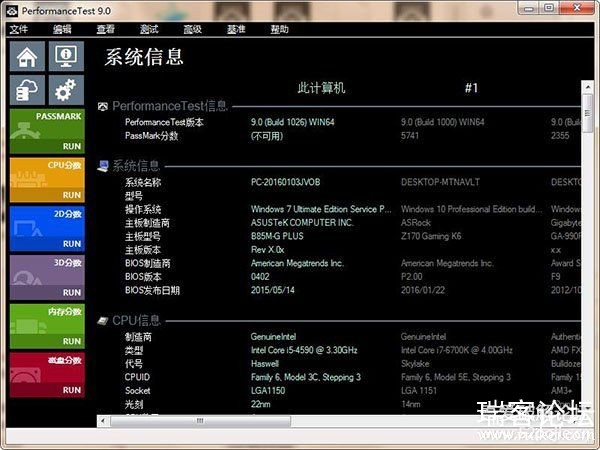600x450 pixels.
Task: Click the PassMark分数 row label
Action: [x=152, y=136]
